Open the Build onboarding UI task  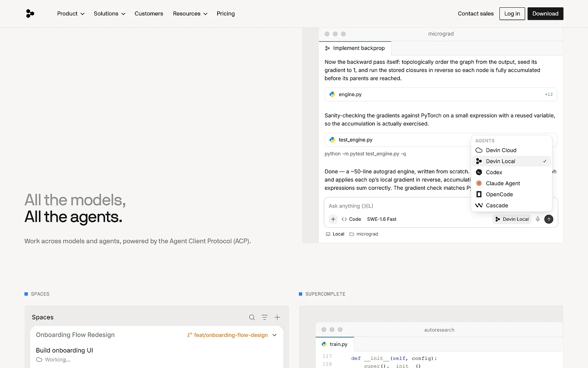point(64,350)
